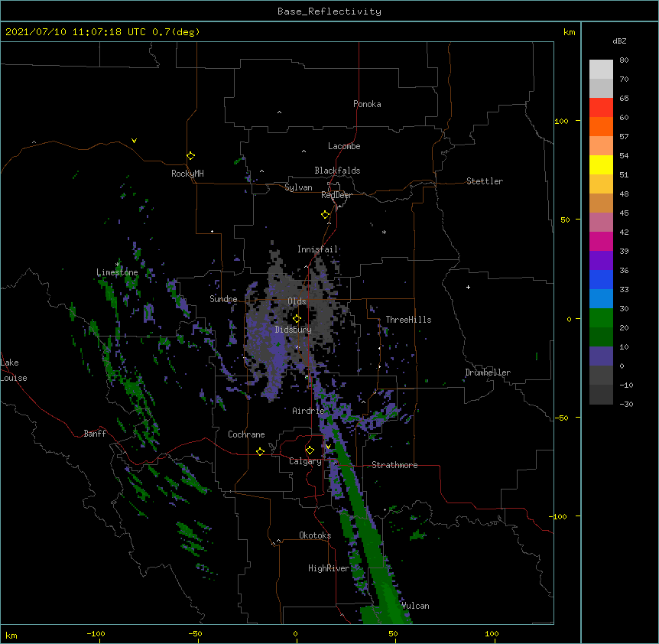Click the yellow diamond marker below Cochrane
Screen dimensions: 659x644
[x=261, y=451]
